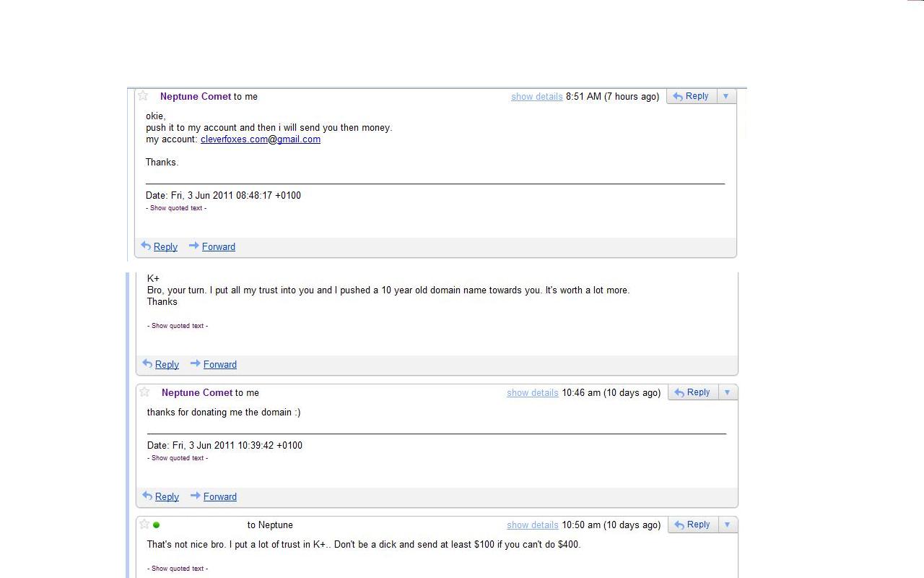924x578 pixels.
Task: Open reply options dropdown on 8:51 AM email
Action: click(x=725, y=96)
